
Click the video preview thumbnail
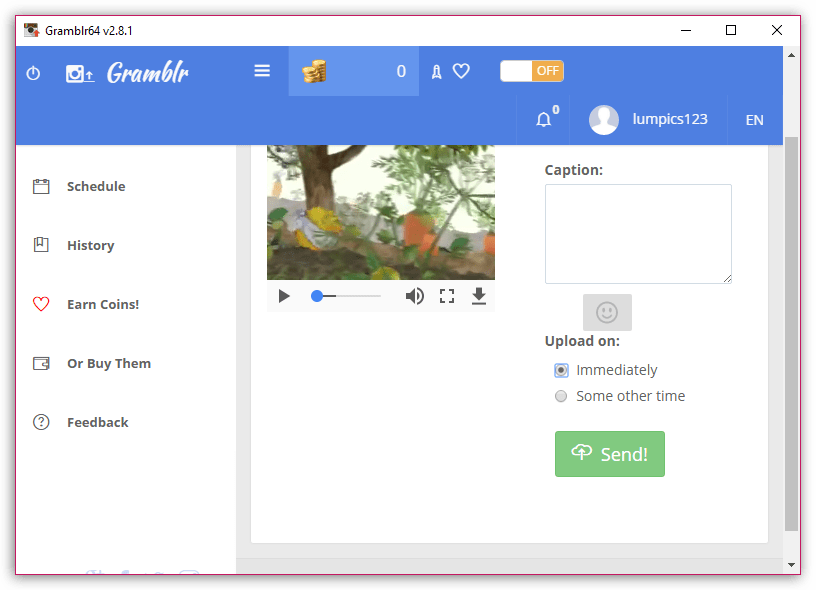point(381,212)
